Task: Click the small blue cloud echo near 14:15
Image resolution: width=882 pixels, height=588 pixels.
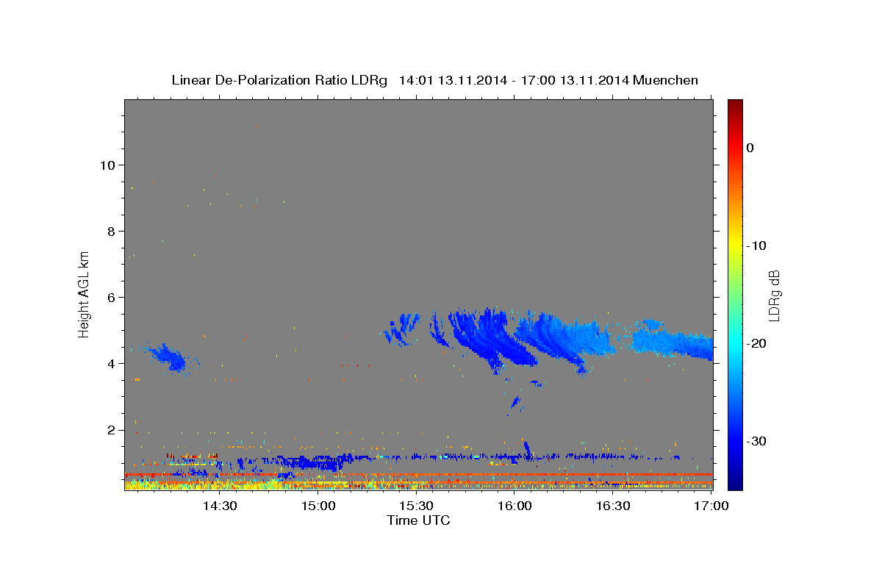Action: [171, 358]
